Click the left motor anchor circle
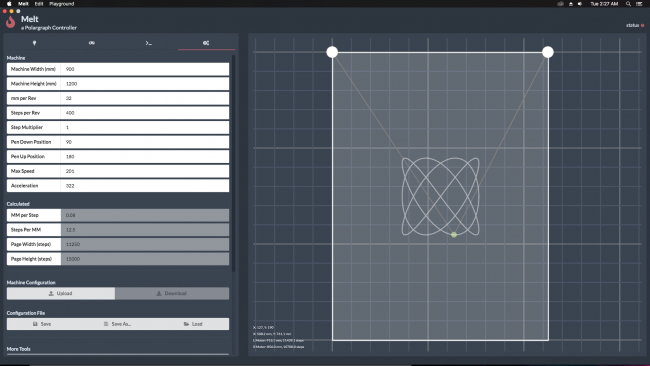The width and height of the screenshot is (650, 366). pos(332,52)
